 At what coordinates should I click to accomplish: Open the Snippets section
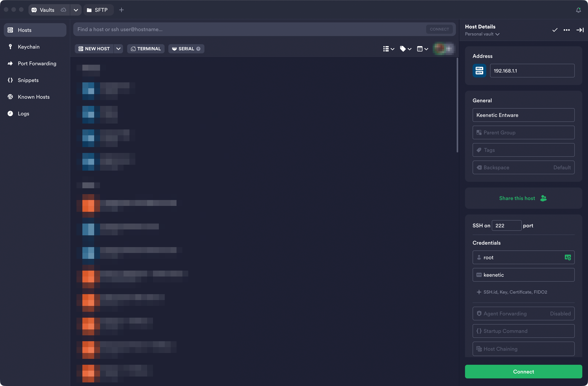click(x=35, y=80)
